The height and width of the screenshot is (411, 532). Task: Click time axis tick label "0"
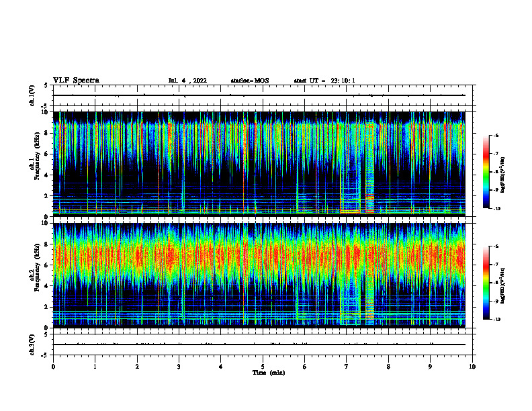tap(53, 367)
